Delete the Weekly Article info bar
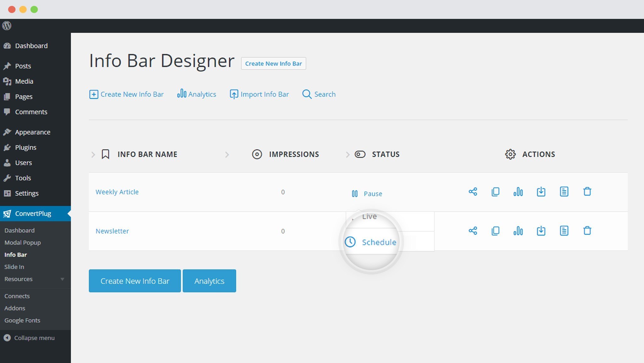Viewport: 644px width, 363px height. tap(587, 192)
